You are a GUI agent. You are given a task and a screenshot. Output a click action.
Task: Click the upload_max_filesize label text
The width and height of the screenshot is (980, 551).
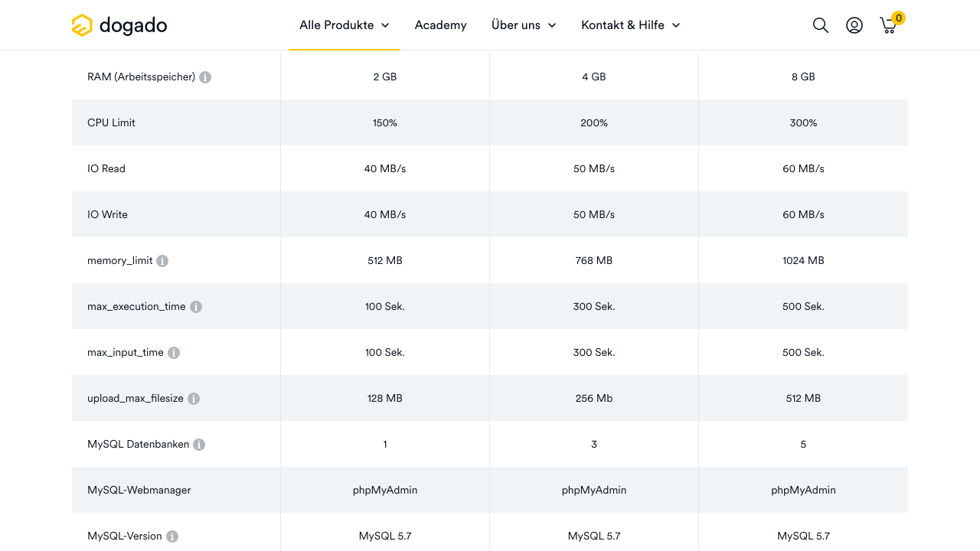(x=136, y=398)
